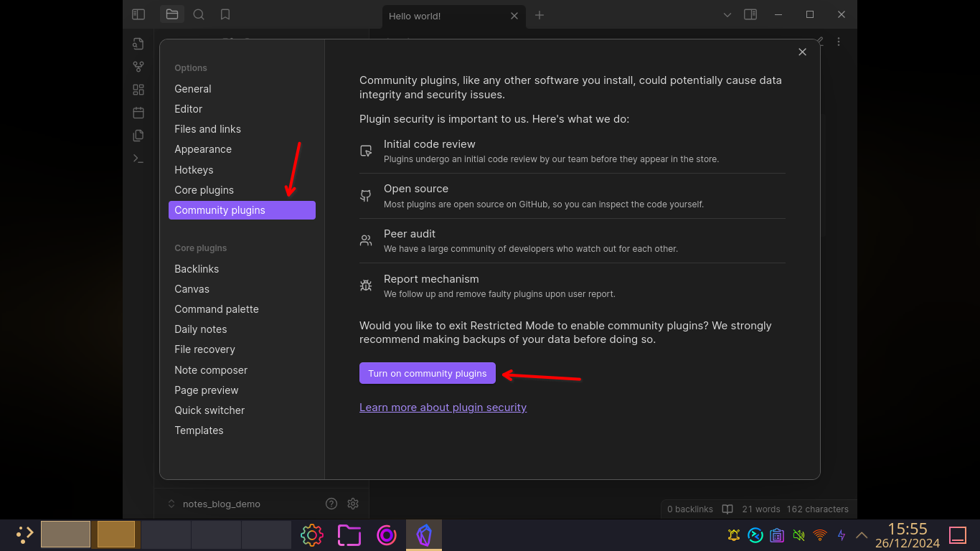Open the tab list dropdown chevron
Viewport: 980px width, 551px height.
pos(727,14)
